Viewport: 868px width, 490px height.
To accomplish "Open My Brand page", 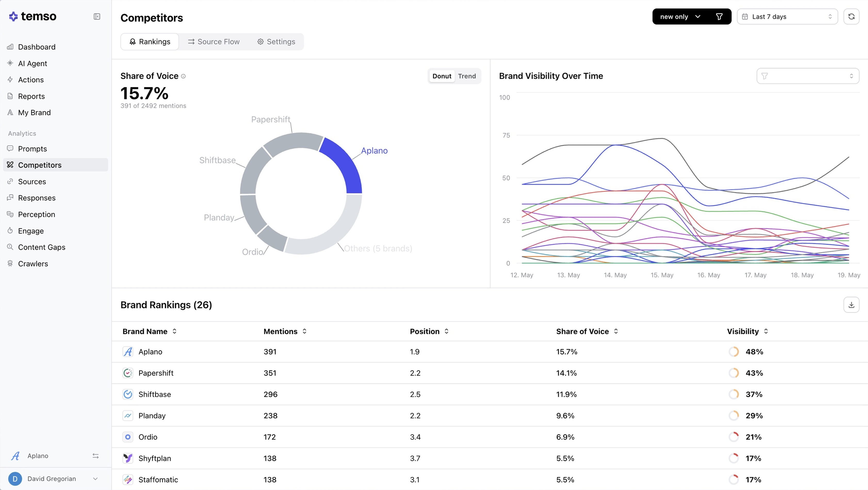I will point(56,113).
